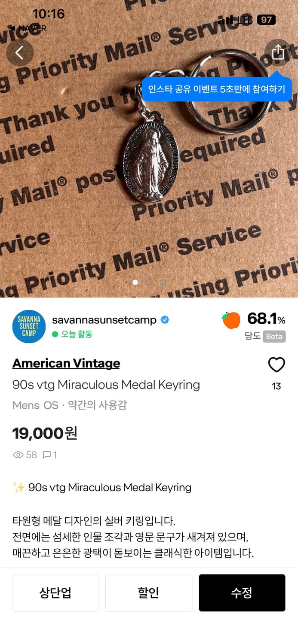Screen dimensions: 298x644
Task: Select the second image page dot
Action: click(149, 282)
